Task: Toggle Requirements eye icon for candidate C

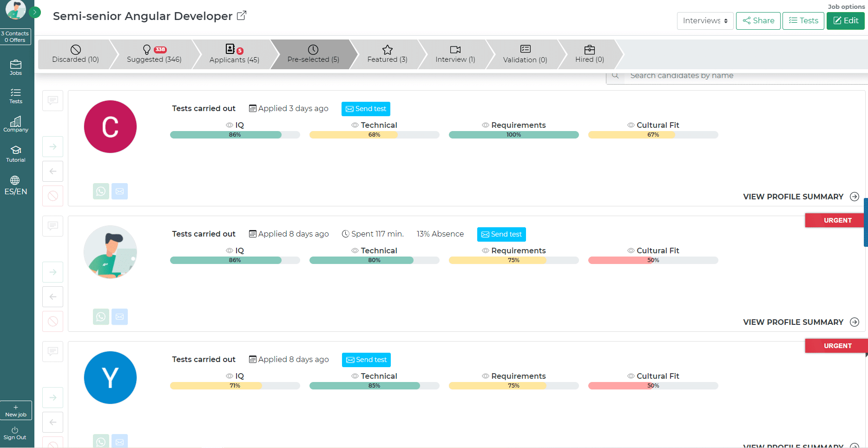Action: point(486,125)
